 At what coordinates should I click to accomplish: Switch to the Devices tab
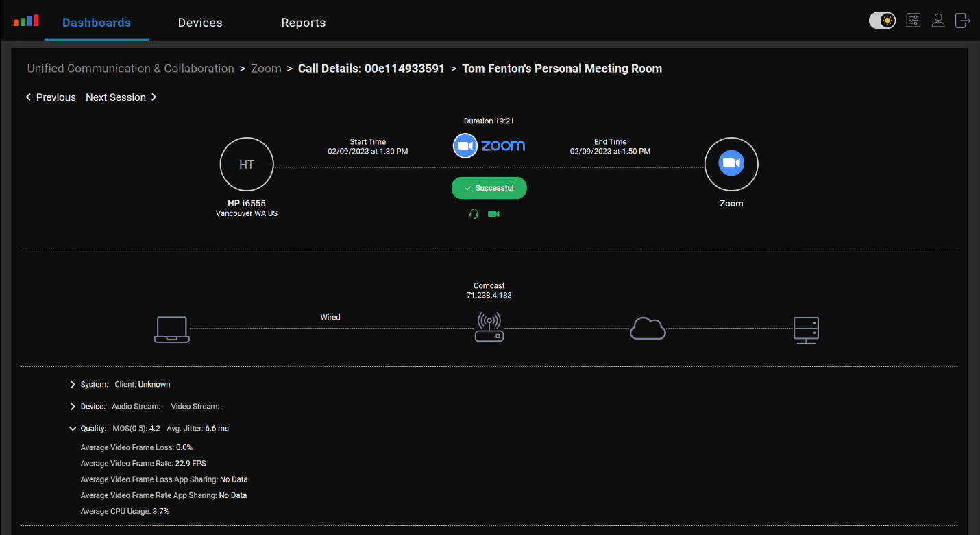(x=200, y=23)
